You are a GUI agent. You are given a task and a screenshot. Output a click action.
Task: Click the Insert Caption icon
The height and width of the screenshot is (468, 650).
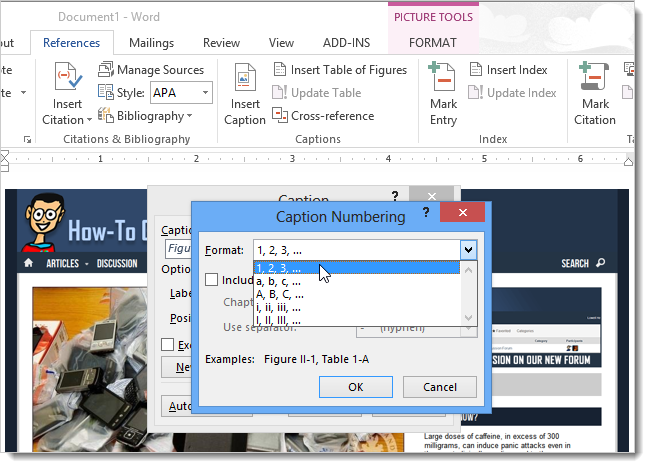click(245, 77)
